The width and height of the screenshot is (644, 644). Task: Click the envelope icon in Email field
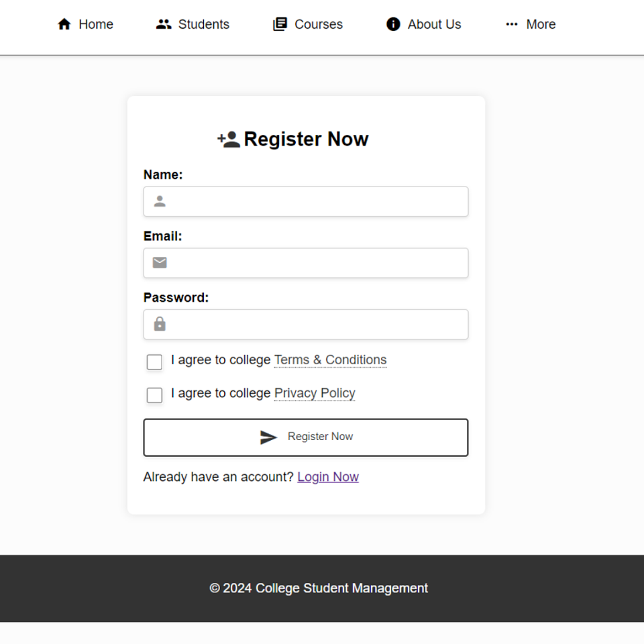(160, 262)
